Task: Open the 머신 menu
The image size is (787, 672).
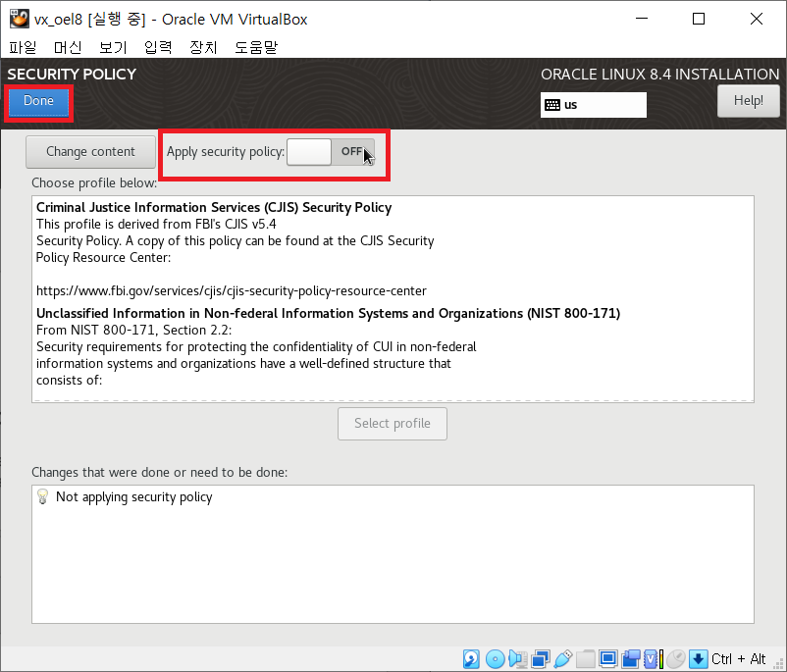Action: (68, 47)
